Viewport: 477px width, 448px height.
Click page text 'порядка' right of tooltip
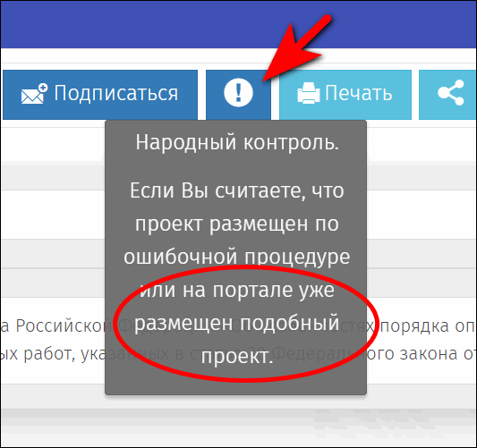click(414, 326)
